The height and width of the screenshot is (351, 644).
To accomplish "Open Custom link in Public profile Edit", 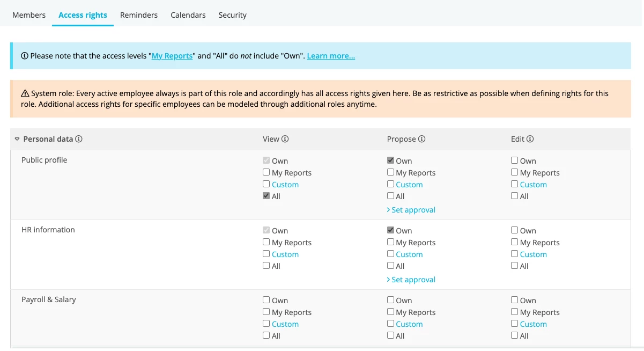I will 534,185.
